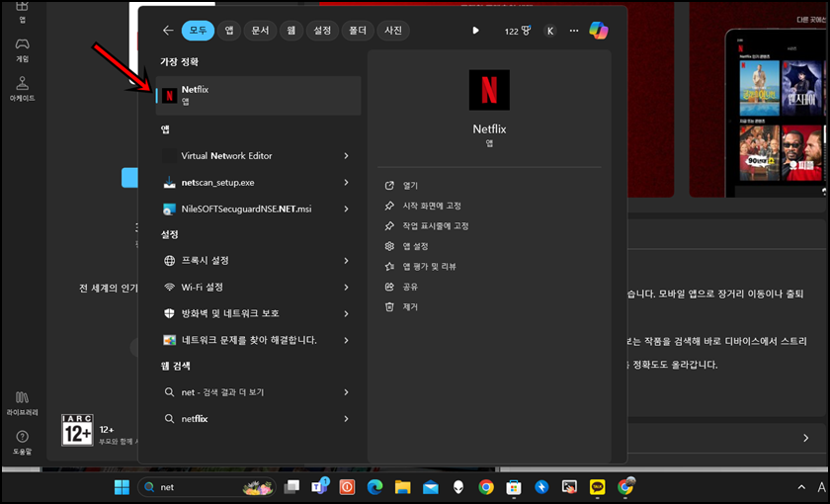
Task: Show hidden system tray icons
Action: (x=801, y=487)
